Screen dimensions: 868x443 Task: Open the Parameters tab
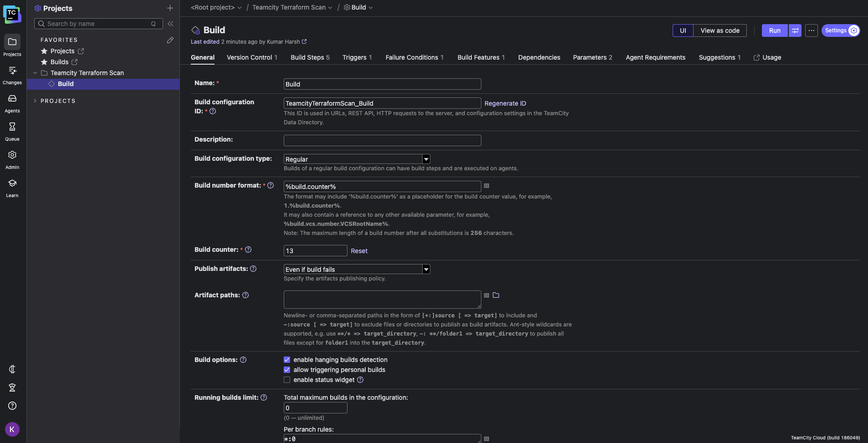tap(592, 57)
